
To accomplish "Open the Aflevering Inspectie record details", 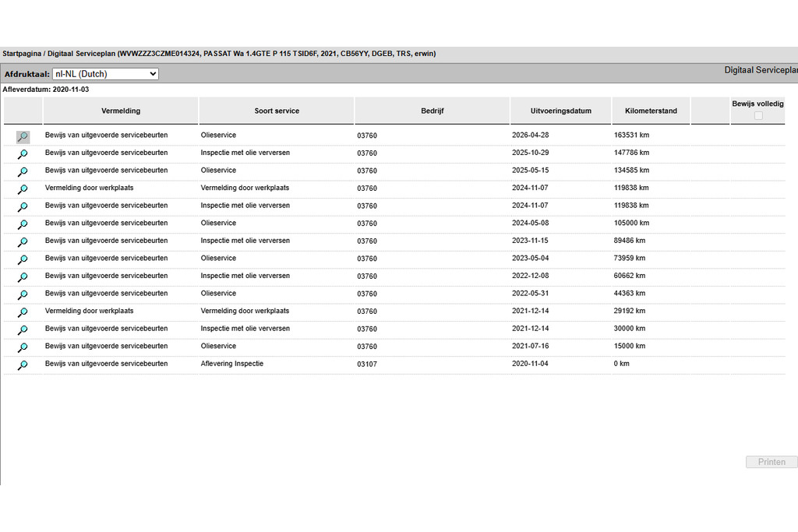I will [x=23, y=365].
